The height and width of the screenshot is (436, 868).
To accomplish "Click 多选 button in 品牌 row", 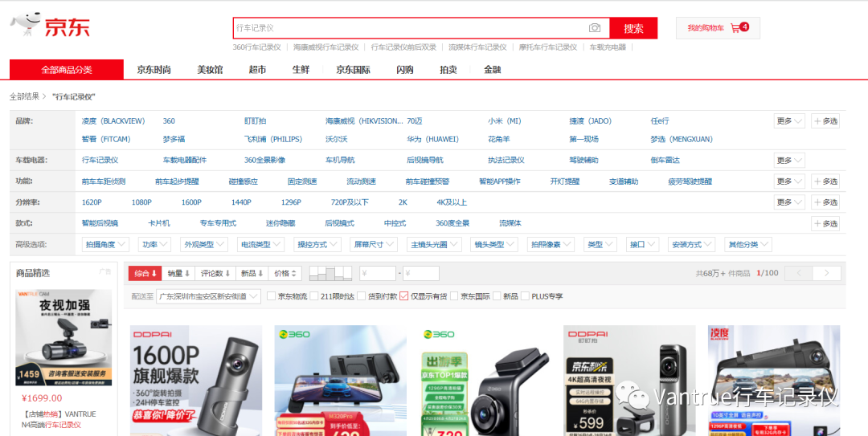I will point(825,121).
